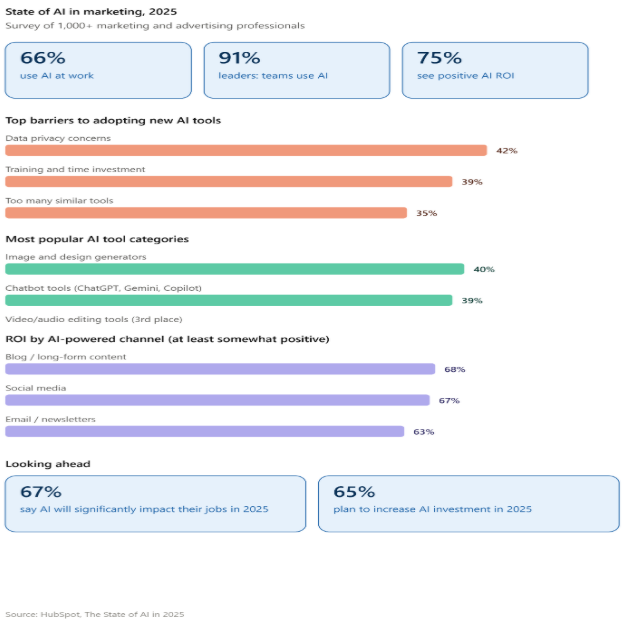This screenshot has height=631, width=624.
Task: Click the 65% increase AI investment card
Action: click(x=469, y=504)
